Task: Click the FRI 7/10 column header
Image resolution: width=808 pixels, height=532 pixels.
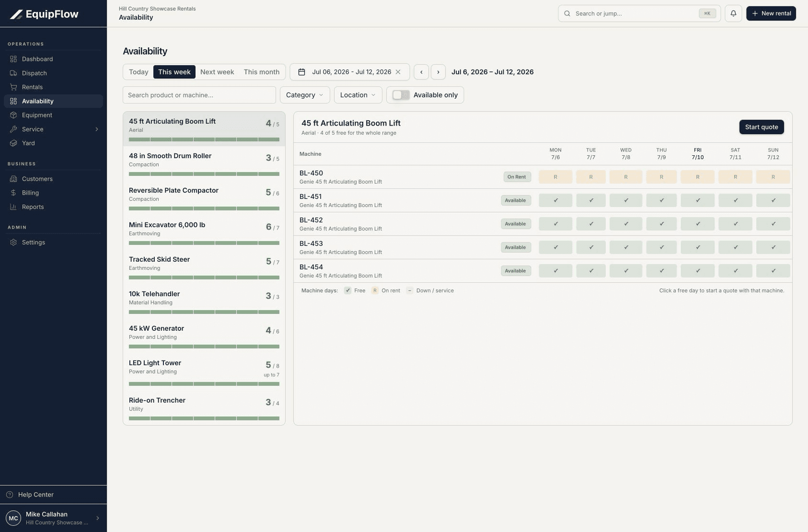Action: (x=698, y=154)
